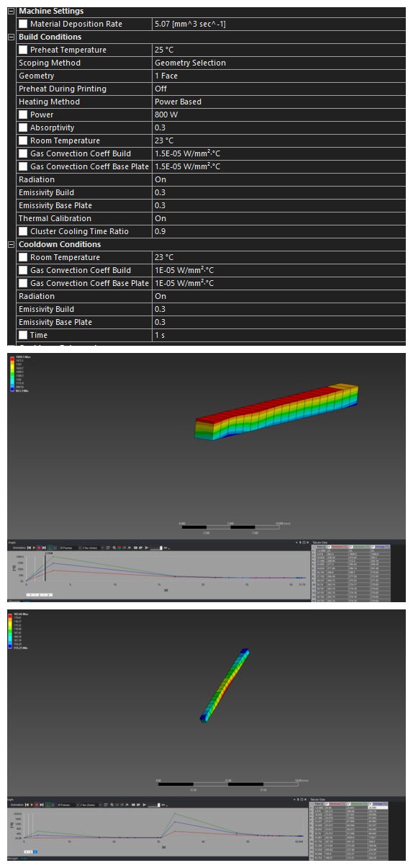Screen dimensions: 413x868
Task: Open the Heating Method Power Based field
Action: tap(278, 102)
